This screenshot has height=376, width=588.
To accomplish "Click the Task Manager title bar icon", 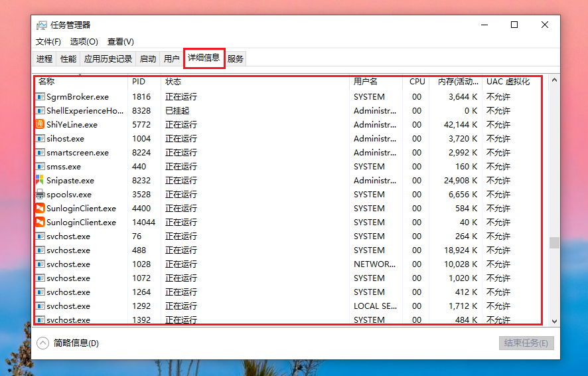I will pos(42,25).
